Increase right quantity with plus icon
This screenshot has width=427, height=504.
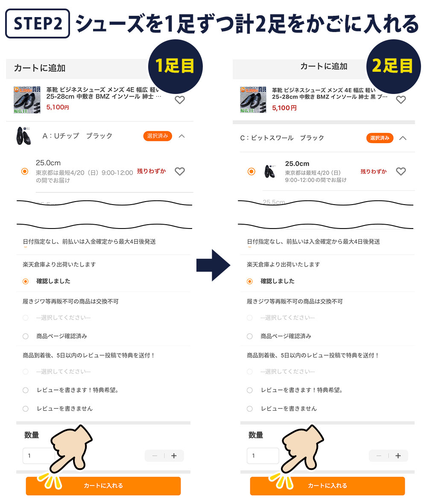398,456
